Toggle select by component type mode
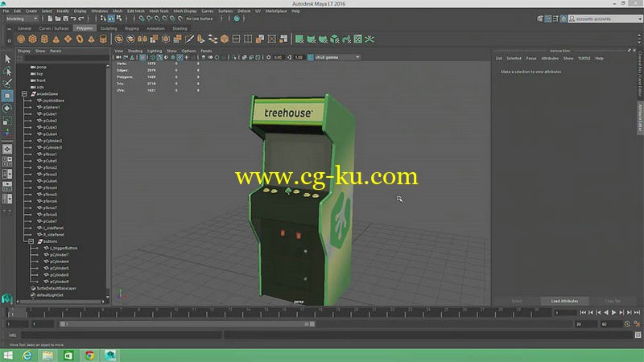Image resolution: width=644 pixels, height=362 pixels. click(118, 19)
